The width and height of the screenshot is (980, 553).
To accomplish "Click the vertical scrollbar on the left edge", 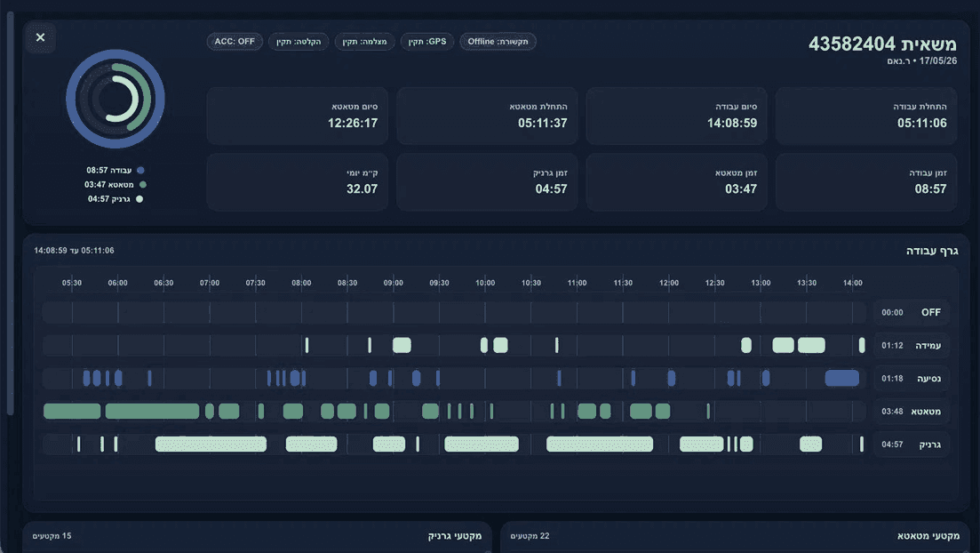I will point(10,212).
